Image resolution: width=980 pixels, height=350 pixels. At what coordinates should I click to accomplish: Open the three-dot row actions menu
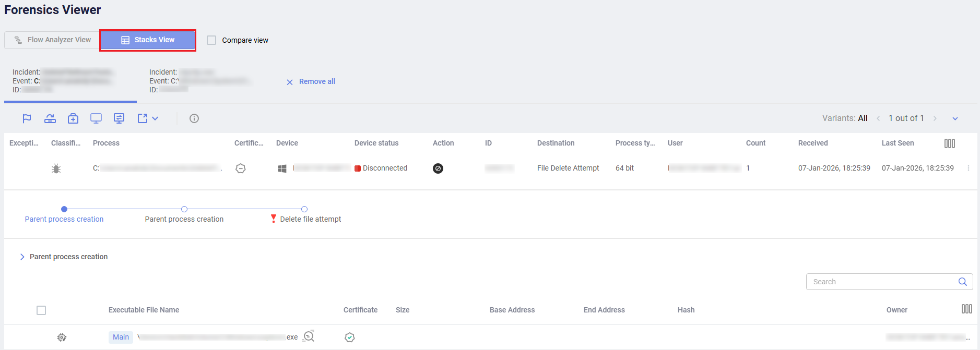coord(969,168)
